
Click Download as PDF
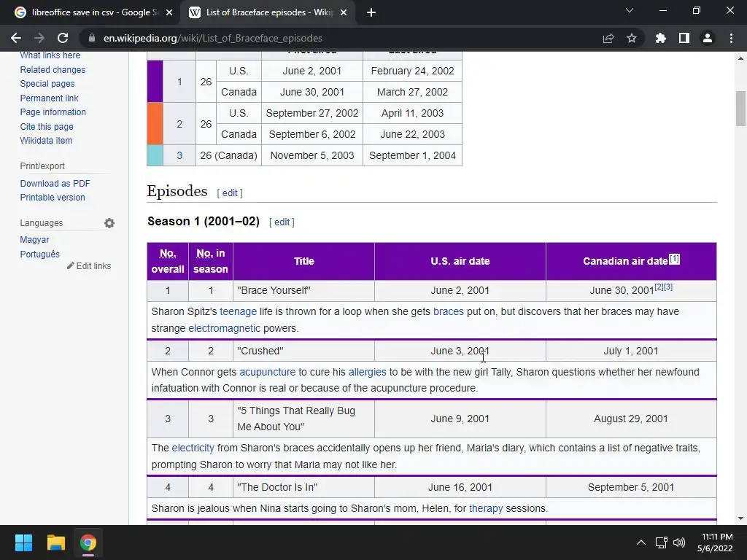point(55,183)
